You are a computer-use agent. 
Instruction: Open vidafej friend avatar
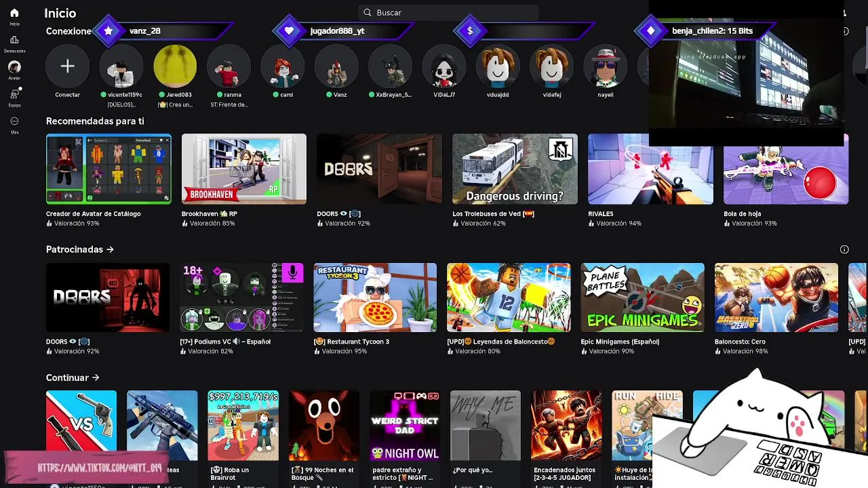coord(551,66)
